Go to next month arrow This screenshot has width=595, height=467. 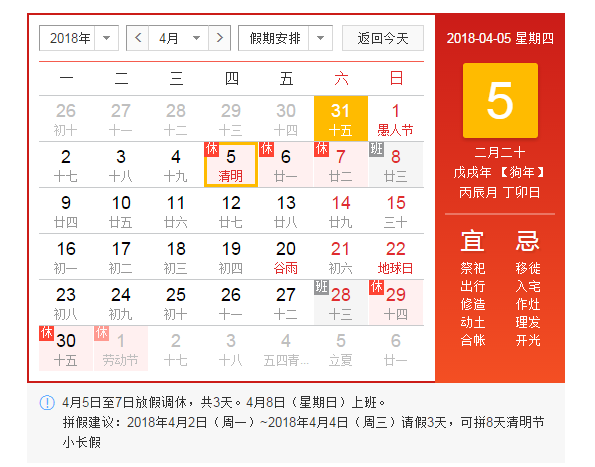[x=219, y=38]
